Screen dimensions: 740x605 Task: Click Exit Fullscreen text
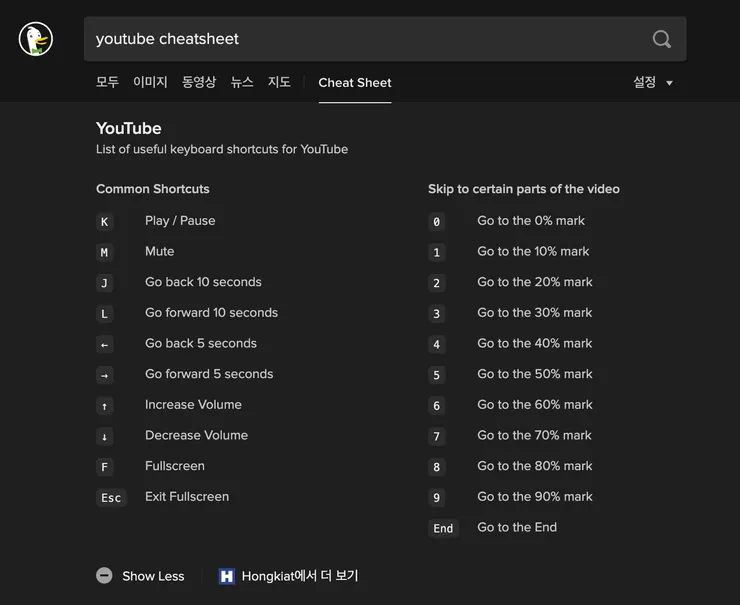point(187,496)
